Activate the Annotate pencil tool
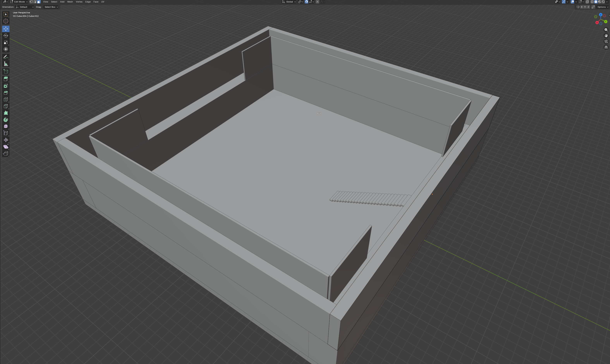The height and width of the screenshot is (364, 610). pyautogui.click(x=6, y=57)
